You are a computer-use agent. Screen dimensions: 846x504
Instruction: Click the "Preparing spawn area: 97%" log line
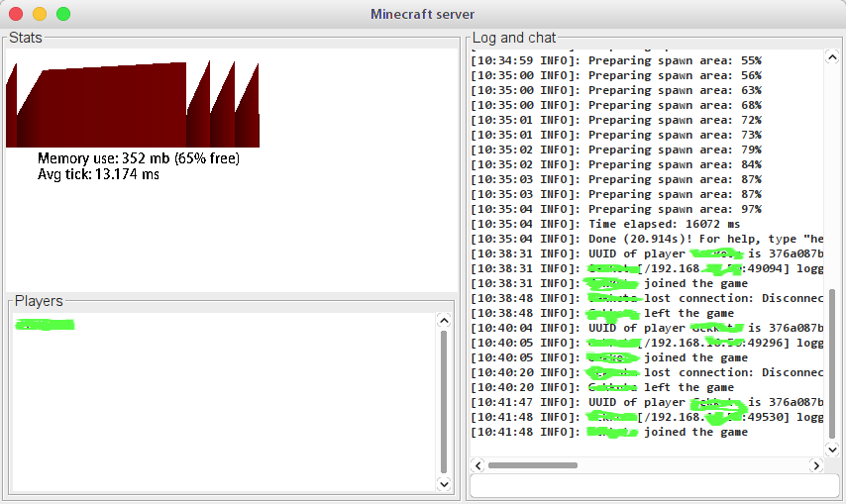(x=646, y=209)
